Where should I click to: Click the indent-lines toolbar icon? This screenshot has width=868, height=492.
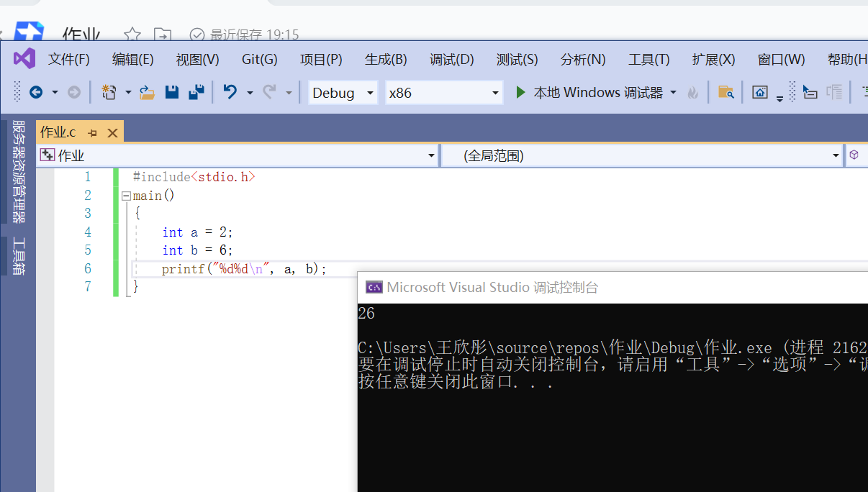[810, 92]
